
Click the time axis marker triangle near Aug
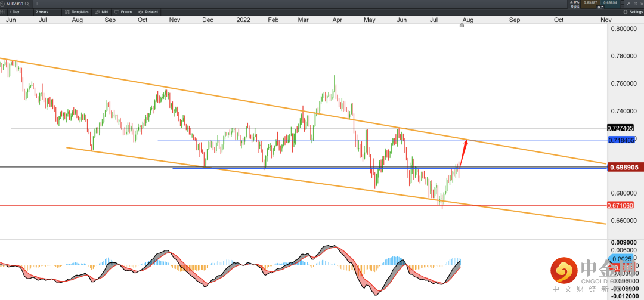[x=462, y=26]
